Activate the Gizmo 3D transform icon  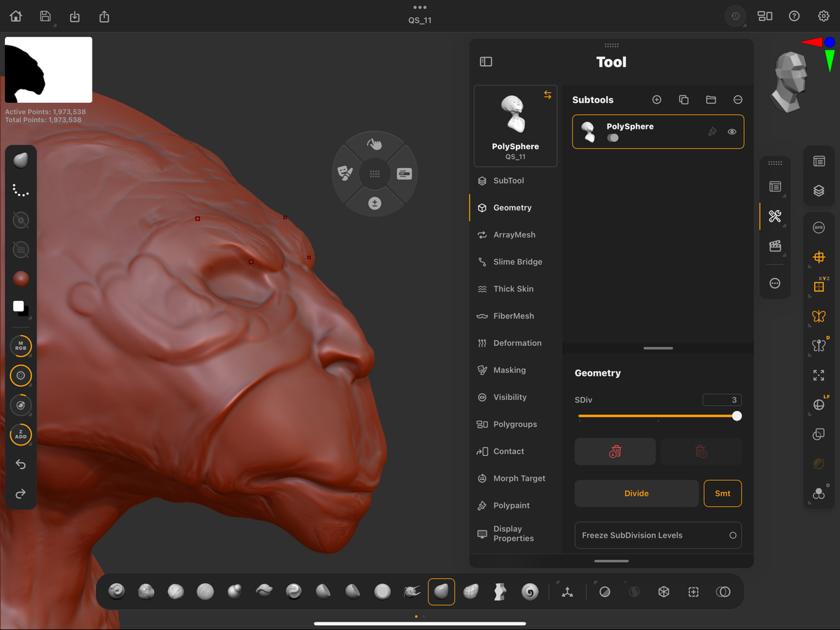pyautogui.click(x=819, y=257)
